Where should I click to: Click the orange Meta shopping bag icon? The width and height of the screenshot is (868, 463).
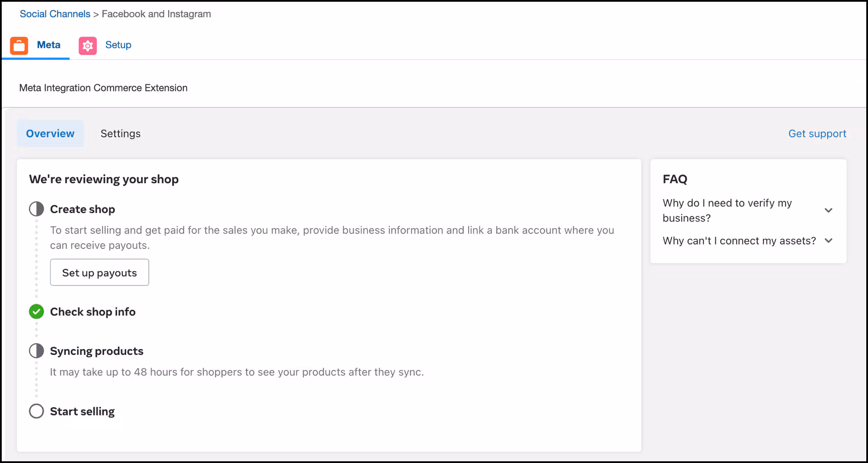(19, 45)
